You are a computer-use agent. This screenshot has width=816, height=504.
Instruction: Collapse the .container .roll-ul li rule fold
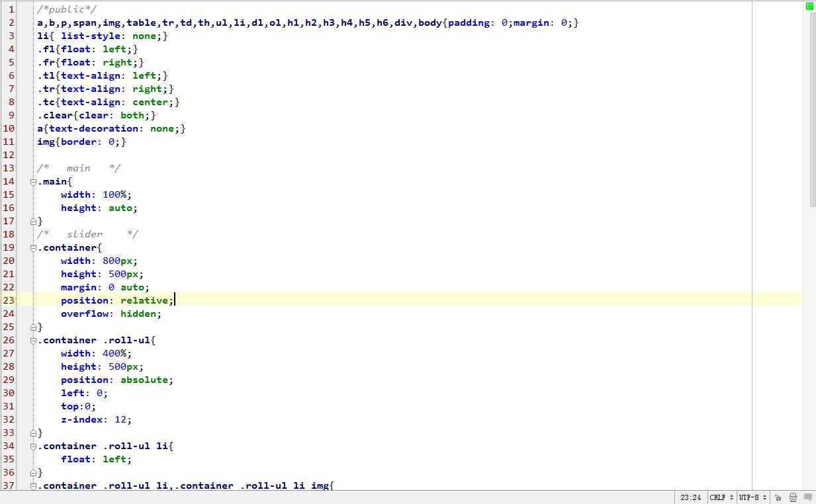click(x=33, y=446)
